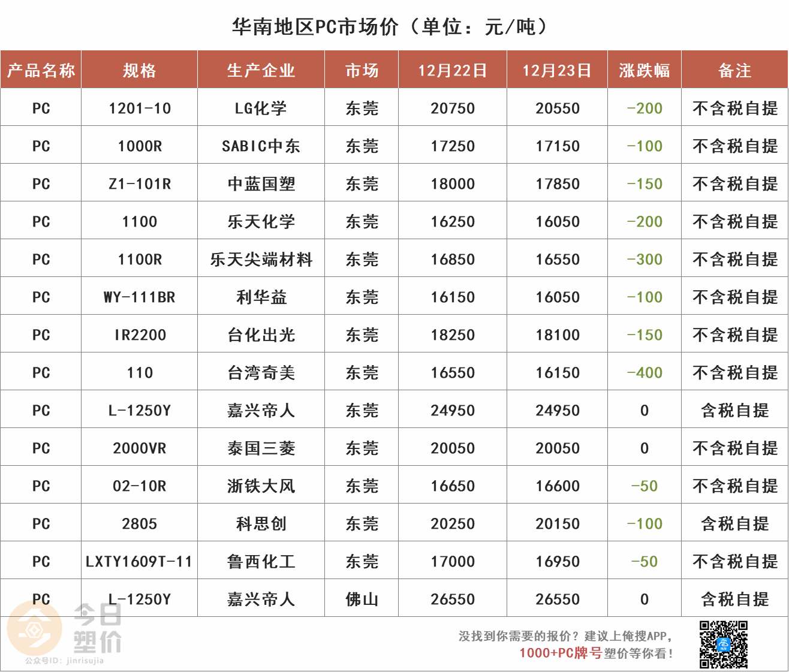Click the 备注 column header
The height and width of the screenshot is (672, 789).
734,70
